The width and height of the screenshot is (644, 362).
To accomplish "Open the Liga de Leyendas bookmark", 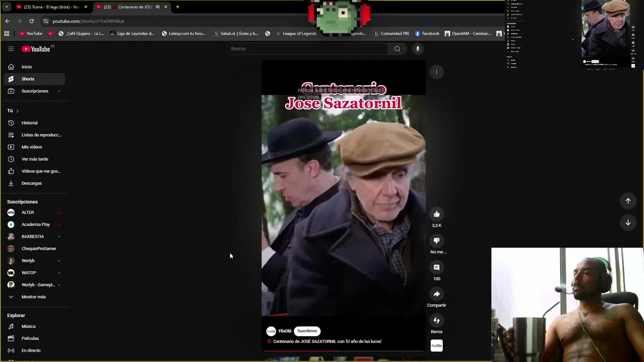I will (132, 34).
